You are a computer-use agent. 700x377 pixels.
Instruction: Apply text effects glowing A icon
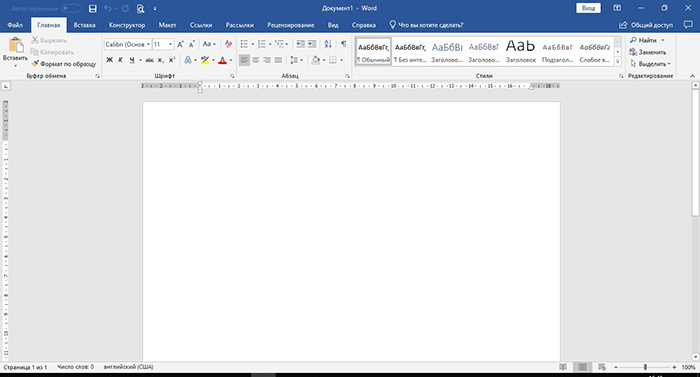[188, 60]
